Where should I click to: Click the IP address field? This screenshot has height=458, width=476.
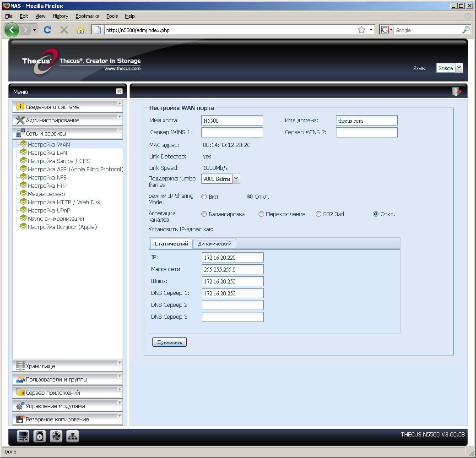(x=233, y=257)
